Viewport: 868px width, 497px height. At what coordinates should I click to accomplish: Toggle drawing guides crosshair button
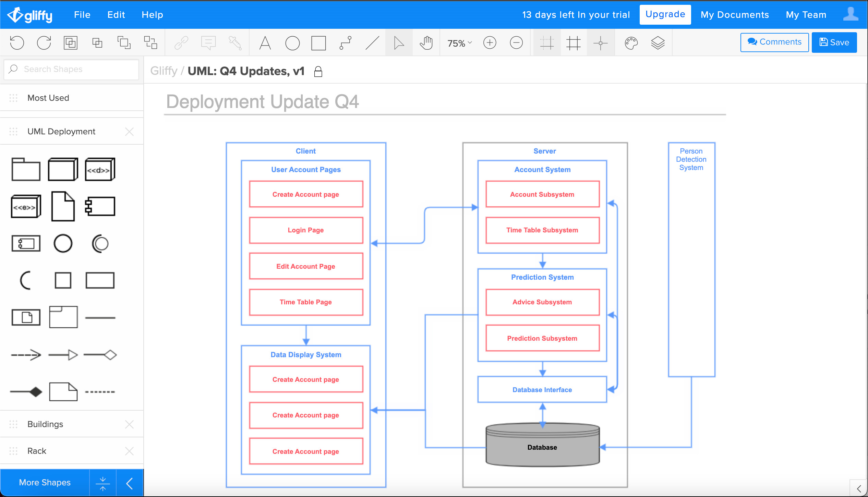[600, 43]
